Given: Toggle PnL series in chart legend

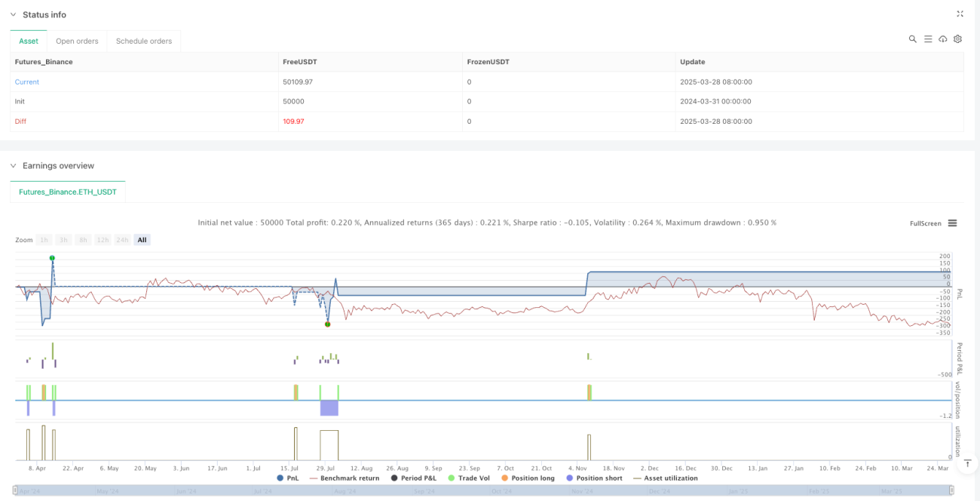Looking at the screenshot, I should pyautogui.click(x=288, y=478).
